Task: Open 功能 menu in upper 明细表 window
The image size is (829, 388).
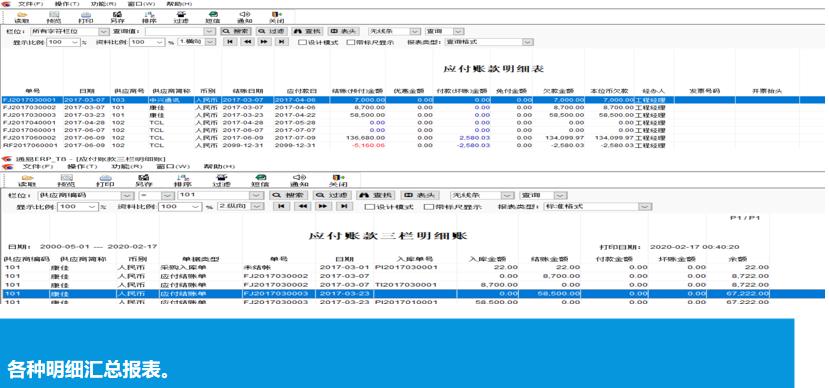Action: click(x=103, y=4)
